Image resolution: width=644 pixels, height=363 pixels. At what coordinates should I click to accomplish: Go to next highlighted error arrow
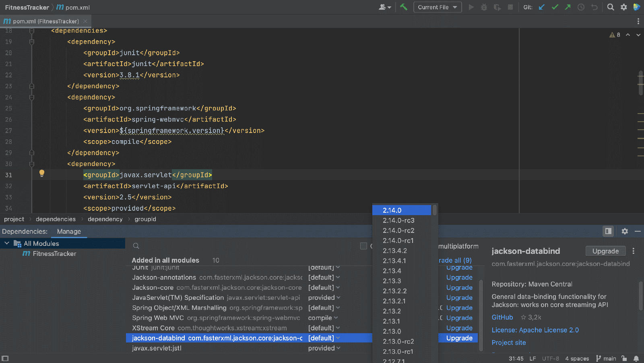[638, 35]
